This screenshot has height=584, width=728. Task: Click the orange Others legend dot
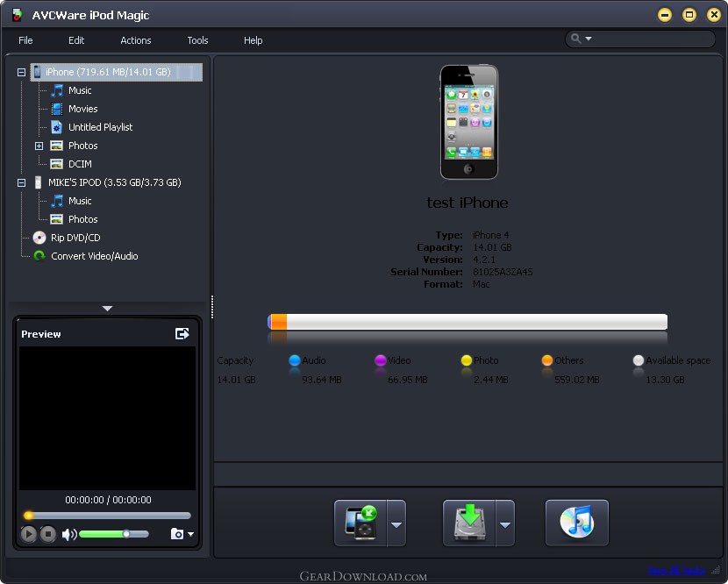tap(547, 360)
